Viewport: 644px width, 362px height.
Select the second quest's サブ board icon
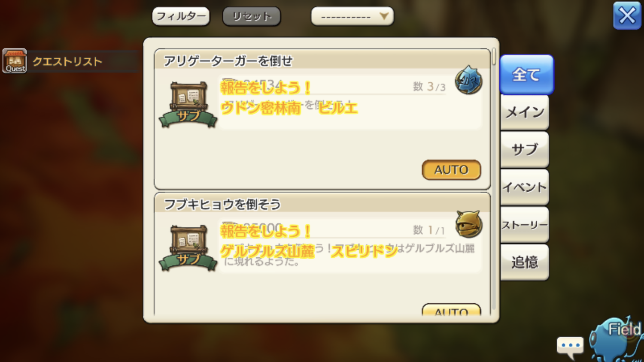[x=188, y=248]
